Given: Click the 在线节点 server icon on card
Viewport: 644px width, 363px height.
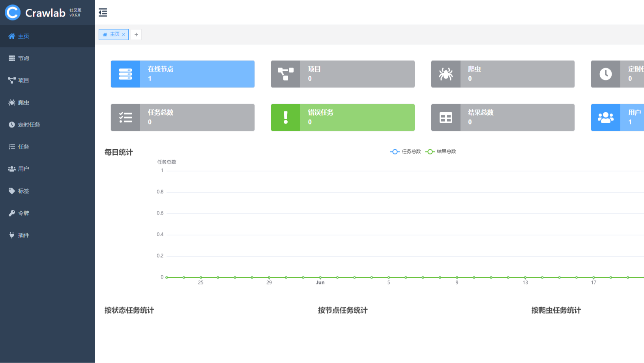Looking at the screenshot, I should (x=125, y=74).
